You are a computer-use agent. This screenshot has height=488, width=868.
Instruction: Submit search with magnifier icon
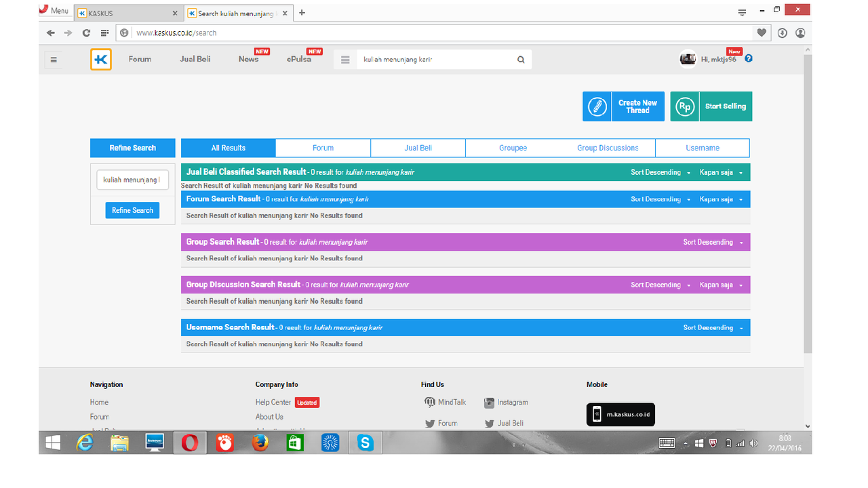pyautogui.click(x=521, y=60)
